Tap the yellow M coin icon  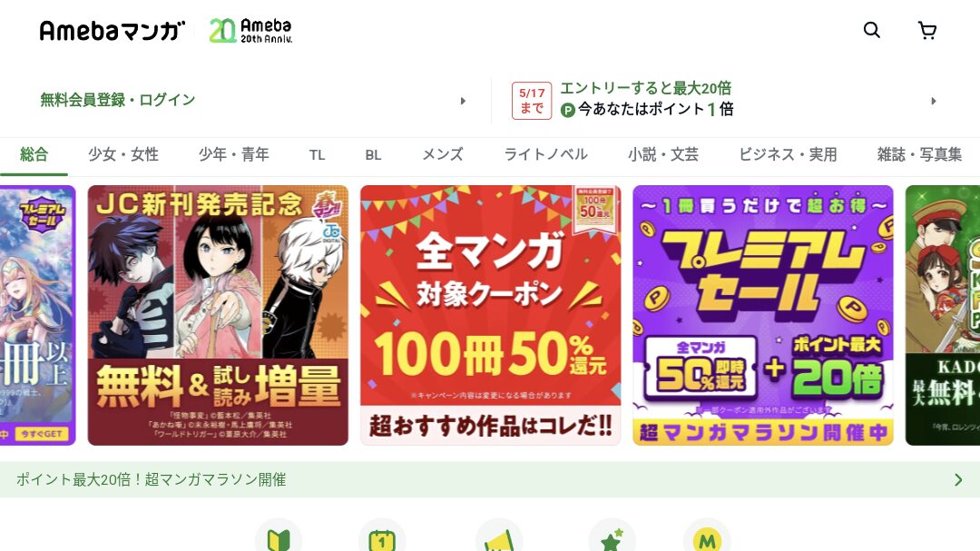(x=708, y=536)
